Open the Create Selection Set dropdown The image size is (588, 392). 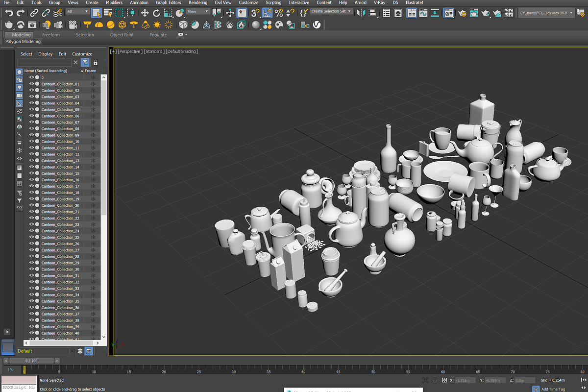pyautogui.click(x=331, y=11)
